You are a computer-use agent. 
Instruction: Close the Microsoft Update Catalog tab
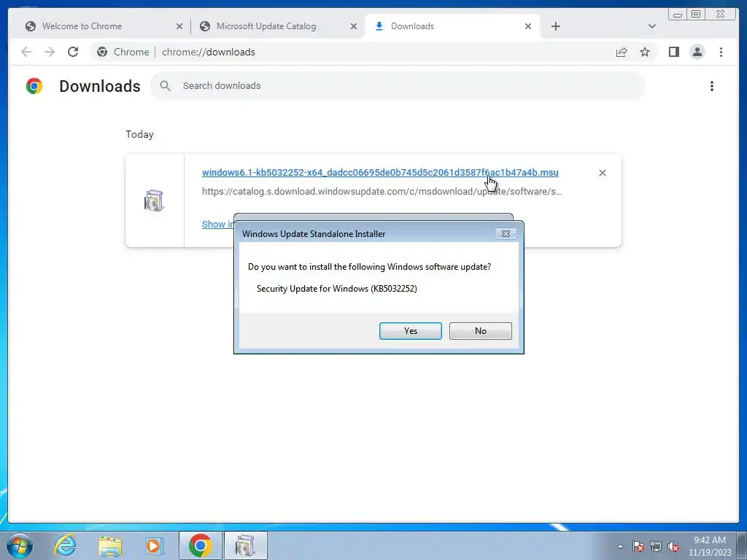tap(354, 27)
